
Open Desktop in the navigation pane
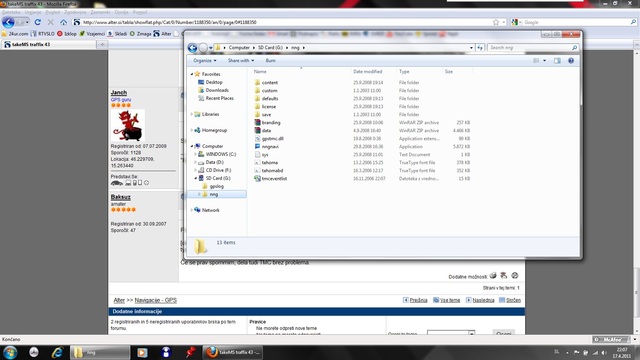coord(214,82)
